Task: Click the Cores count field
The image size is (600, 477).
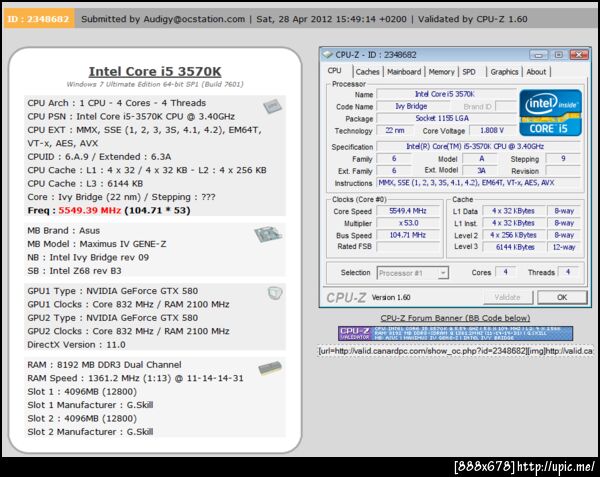Action: coord(505,272)
